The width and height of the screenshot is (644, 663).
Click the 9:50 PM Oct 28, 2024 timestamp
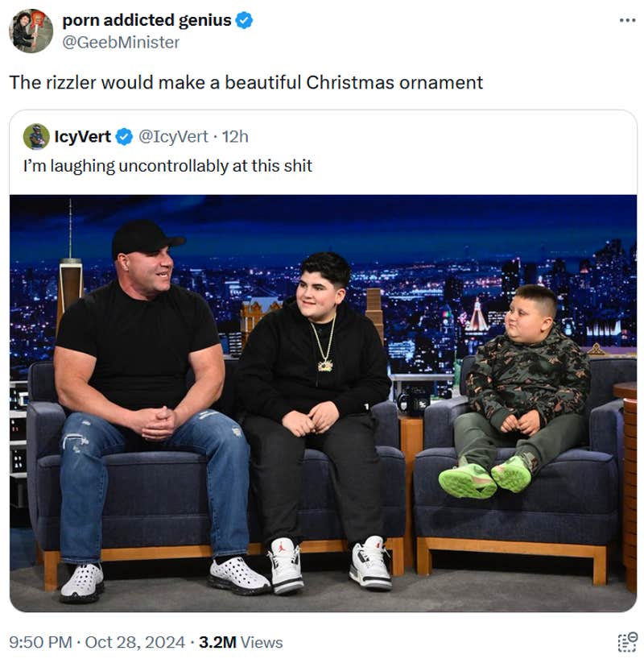click(97, 642)
